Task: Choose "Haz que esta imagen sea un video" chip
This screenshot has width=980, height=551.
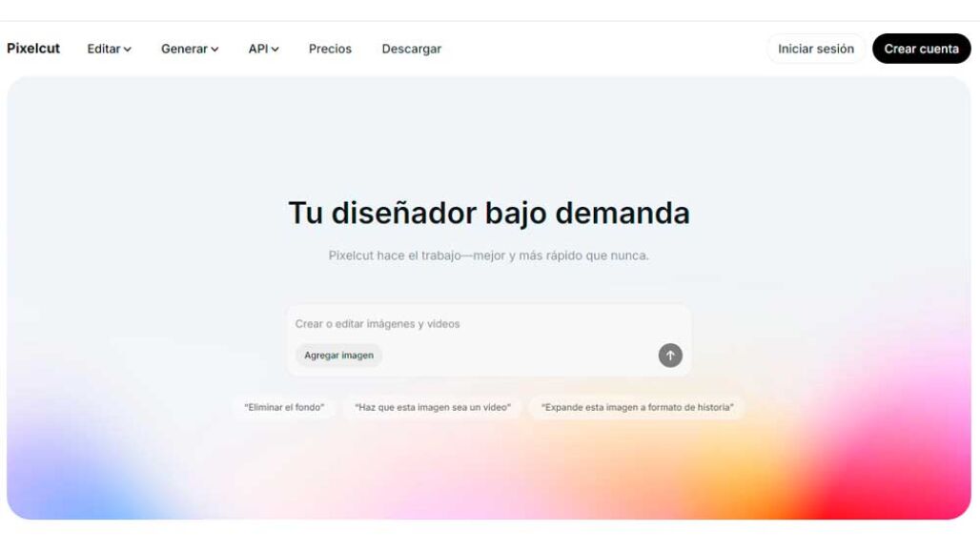Action: point(432,407)
